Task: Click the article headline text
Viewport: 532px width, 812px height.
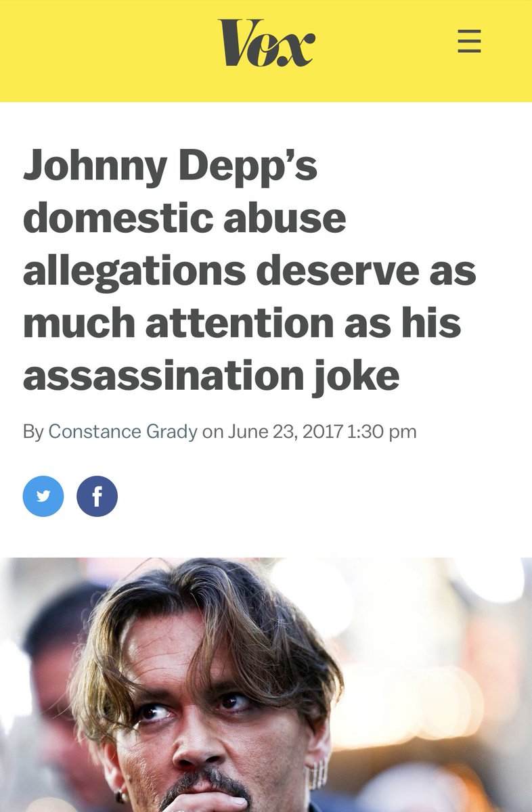Action: (x=250, y=272)
